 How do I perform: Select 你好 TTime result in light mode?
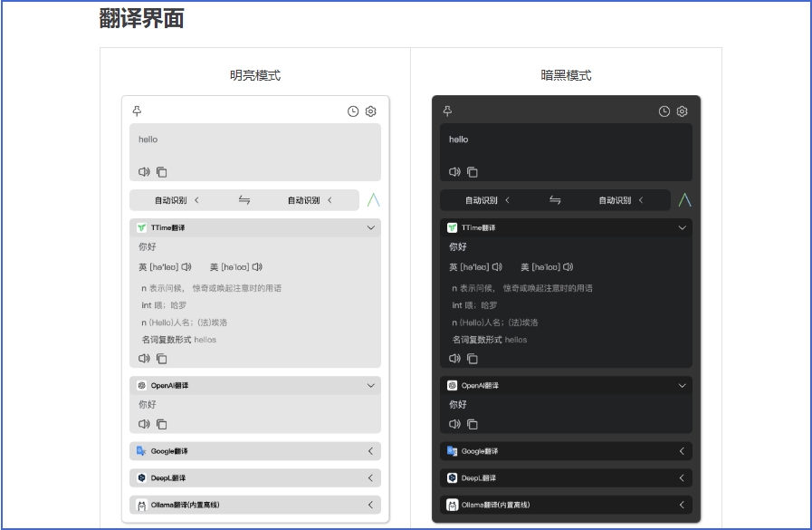click(x=147, y=246)
